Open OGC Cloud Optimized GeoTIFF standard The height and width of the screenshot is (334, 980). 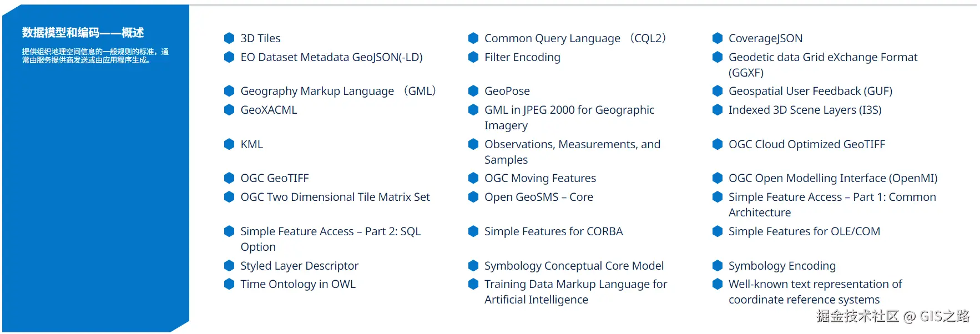coord(806,144)
